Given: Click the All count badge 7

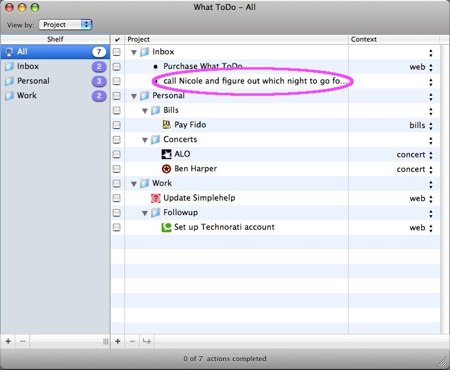Looking at the screenshot, I should (99, 52).
